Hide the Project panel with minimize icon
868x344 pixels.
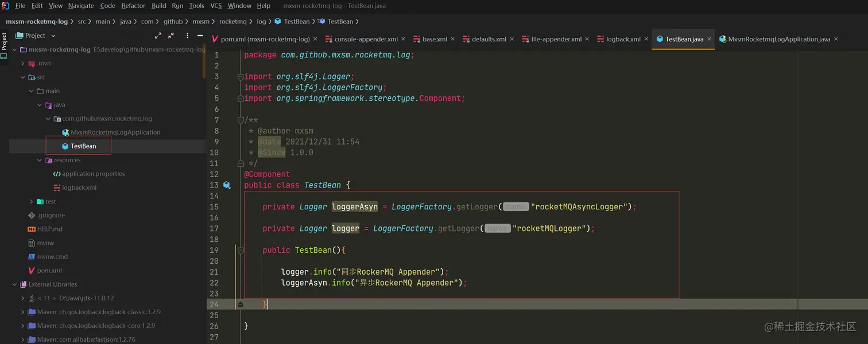click(200, 36)
